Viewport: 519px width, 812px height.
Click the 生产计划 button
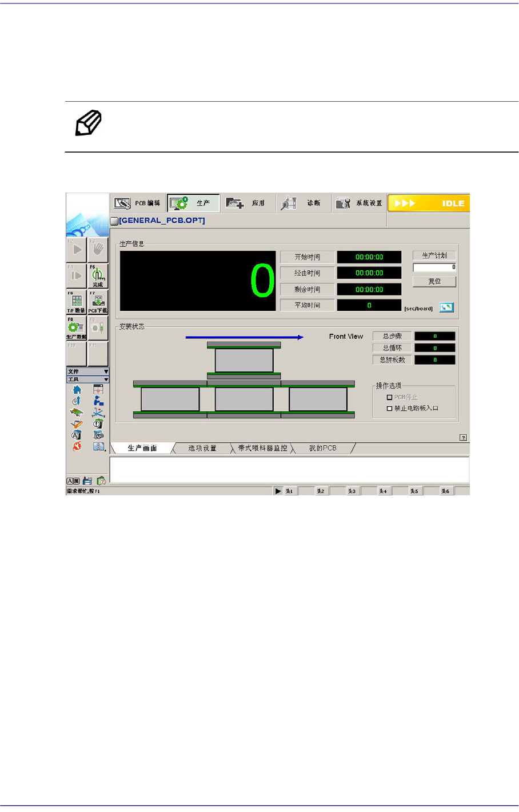point(434,255)
